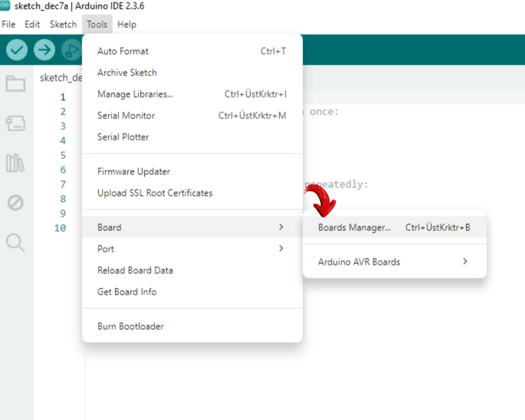Open the File menu

(x=9, y=25)
